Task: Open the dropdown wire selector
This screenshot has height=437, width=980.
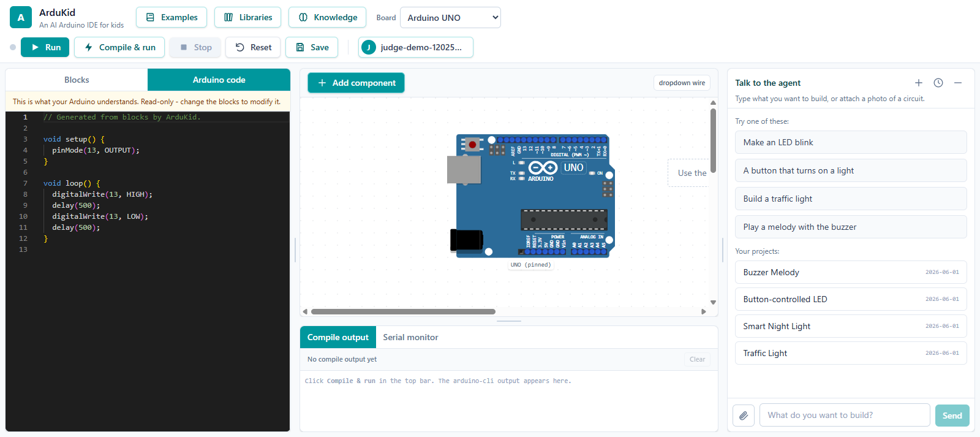Action: [x=682, y=83]
